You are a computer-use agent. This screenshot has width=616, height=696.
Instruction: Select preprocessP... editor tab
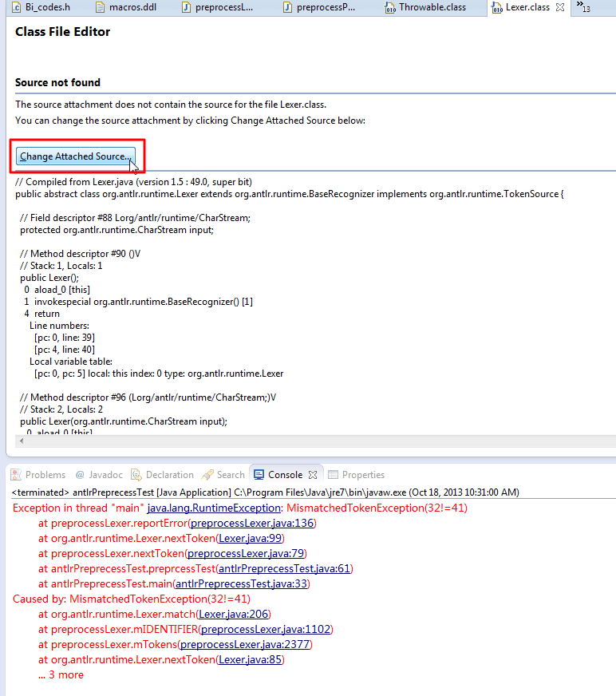click(x=319, y=7)
